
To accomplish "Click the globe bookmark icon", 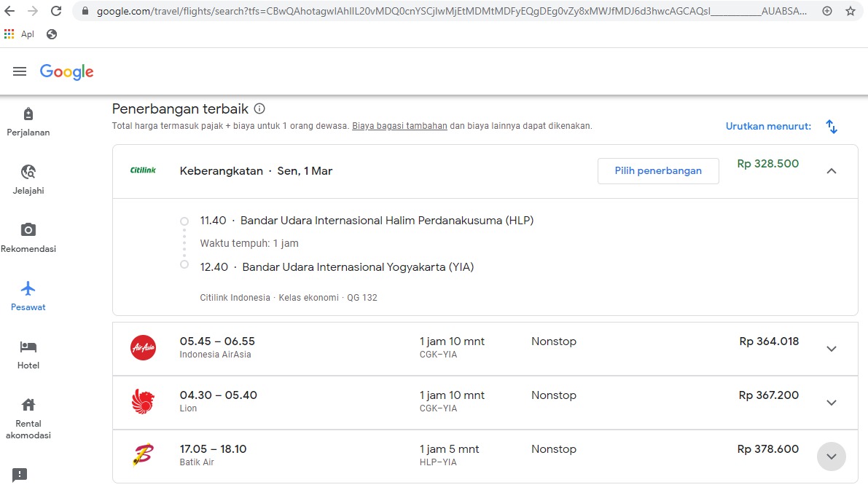I will [52, 34].
